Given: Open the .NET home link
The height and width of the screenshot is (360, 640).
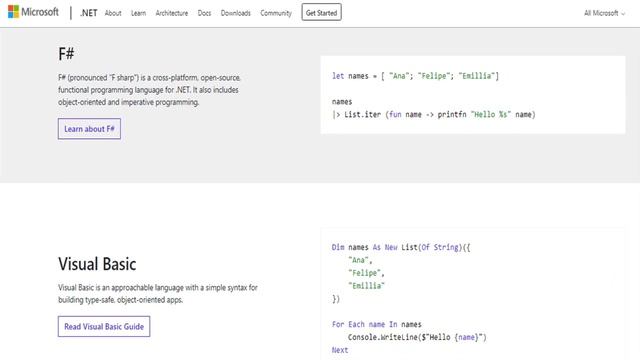Looking at the screenshot, I should point(89,13).
